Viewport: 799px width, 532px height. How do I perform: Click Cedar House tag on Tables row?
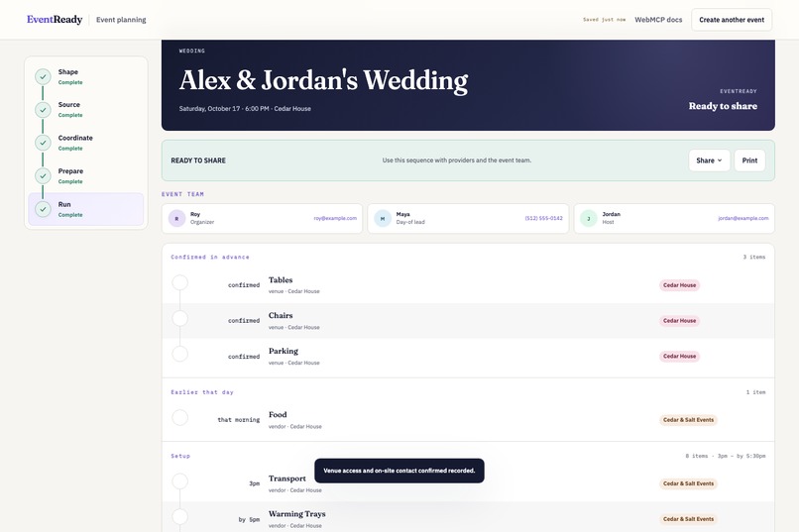679,285
